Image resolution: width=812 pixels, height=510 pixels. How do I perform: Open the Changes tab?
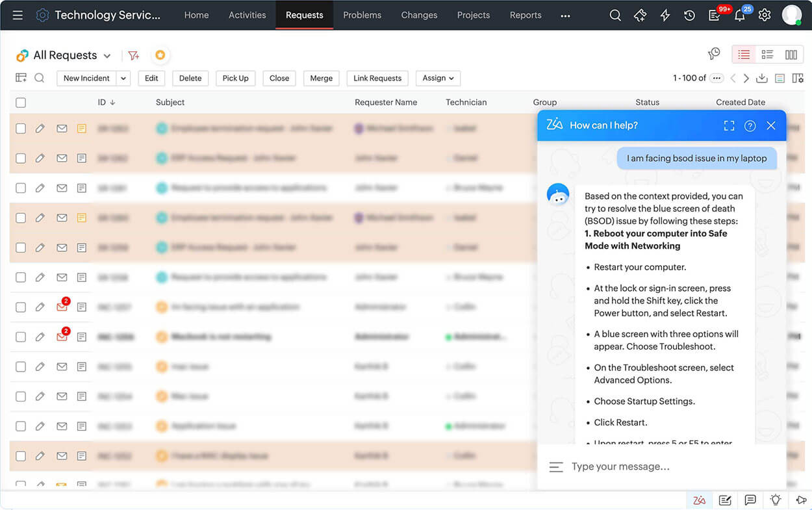[419, 15]
